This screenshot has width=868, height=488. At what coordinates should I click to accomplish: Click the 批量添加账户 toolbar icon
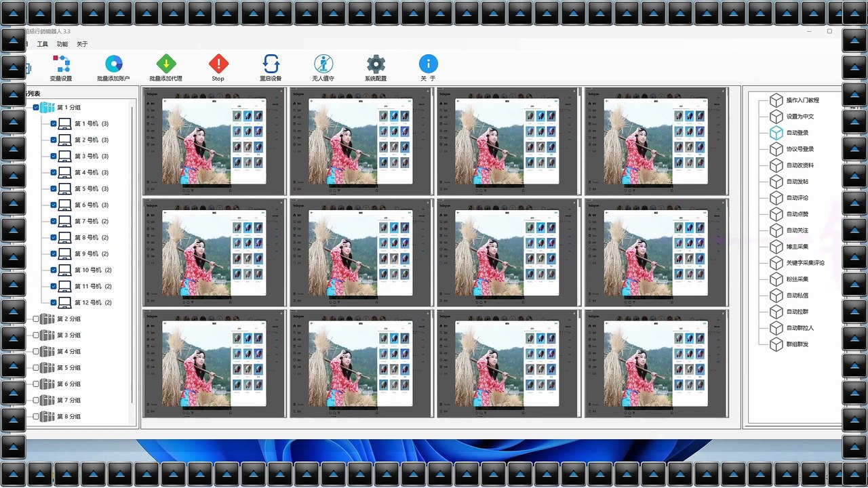pos(113,64)
